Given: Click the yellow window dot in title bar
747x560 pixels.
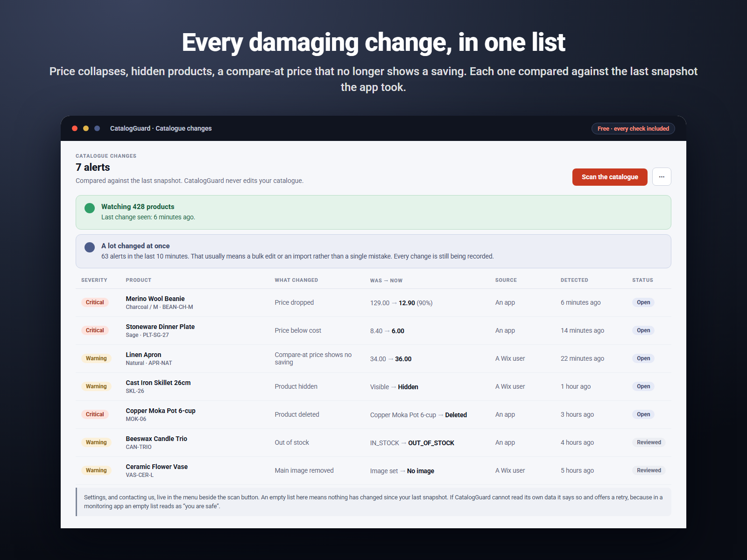Looking at the screenshot, I should coord(86,128).
